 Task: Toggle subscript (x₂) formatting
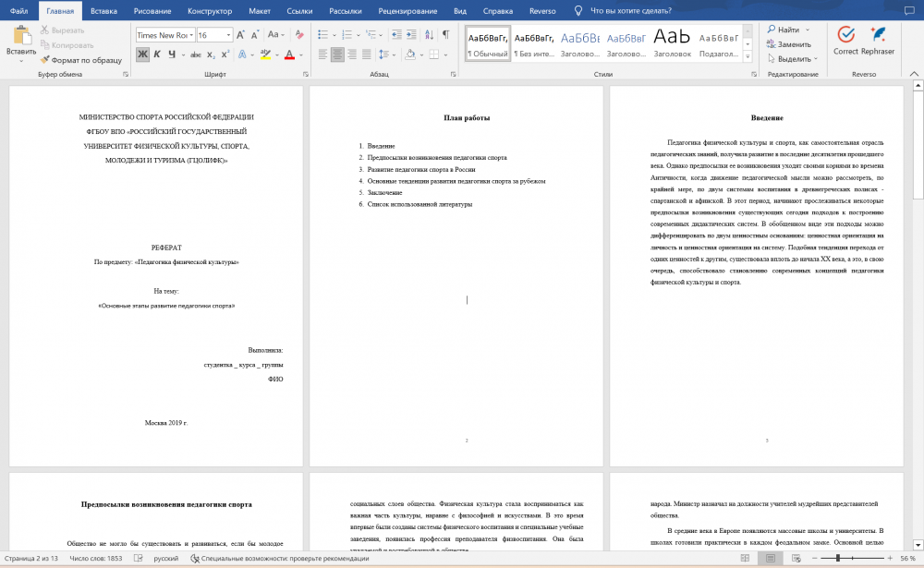point(211,54)
